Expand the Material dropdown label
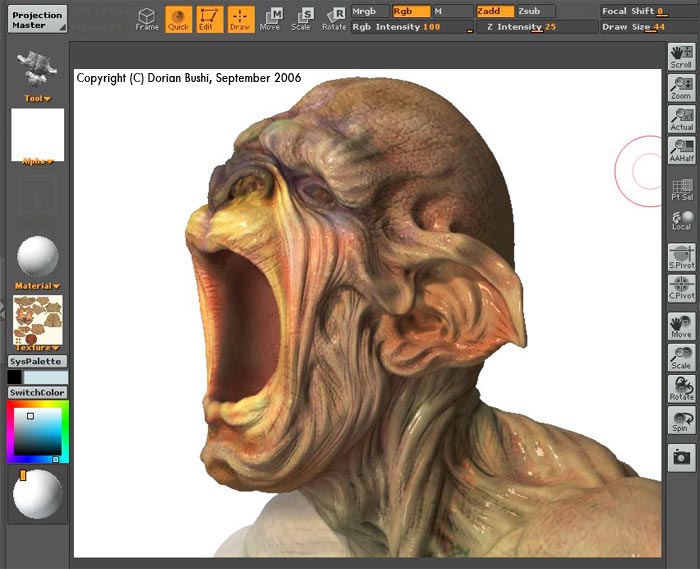 [38, 286]
